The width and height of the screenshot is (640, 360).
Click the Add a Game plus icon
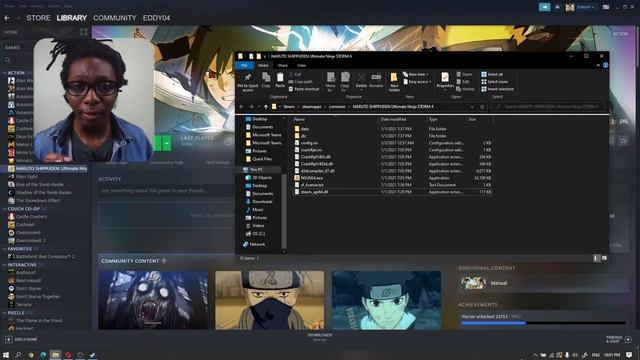coord(9,339)
